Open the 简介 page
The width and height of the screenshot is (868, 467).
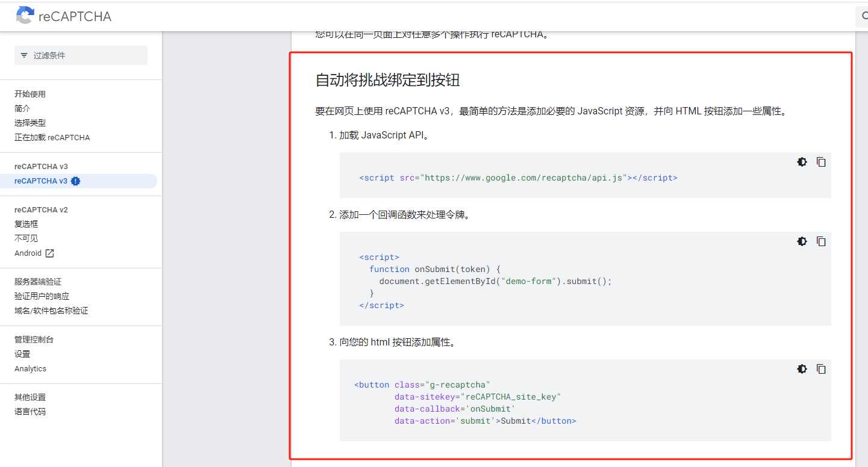pyautogui.click(x=22, y=108)
